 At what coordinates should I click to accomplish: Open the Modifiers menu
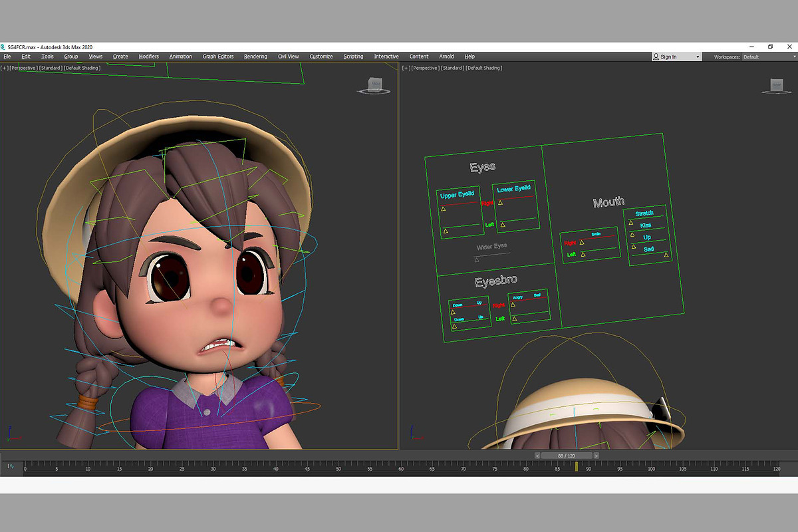coord(149,57)
